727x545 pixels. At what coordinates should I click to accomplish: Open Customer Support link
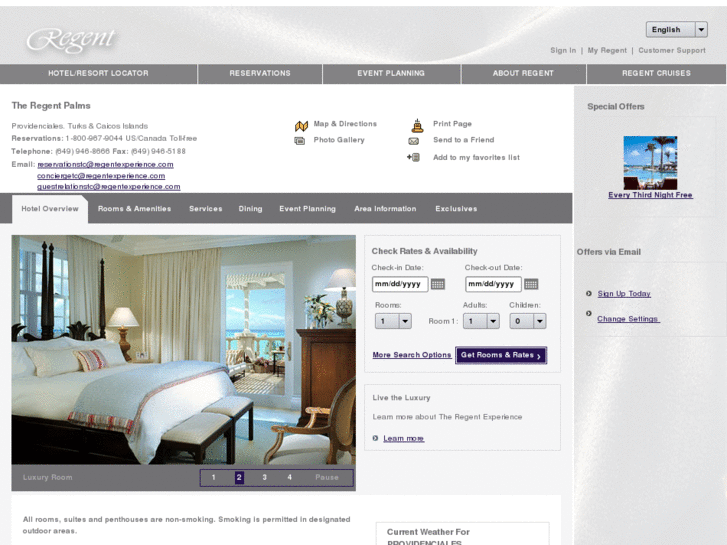tap(672, 50)
